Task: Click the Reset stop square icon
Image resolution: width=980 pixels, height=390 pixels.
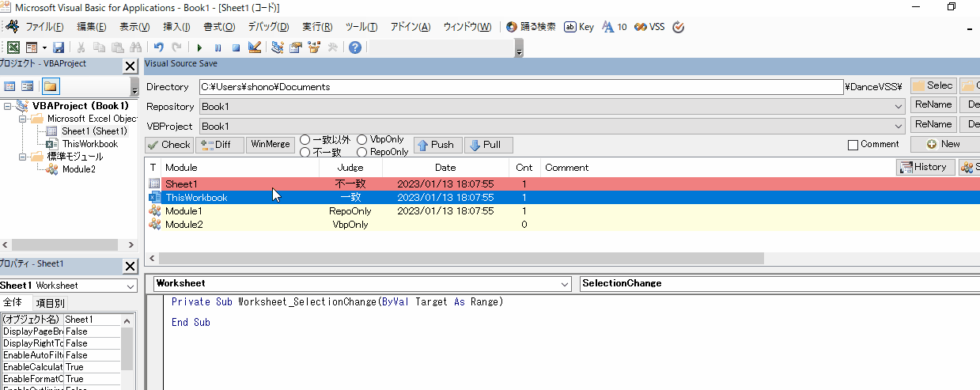Action: tap(235, 47)
